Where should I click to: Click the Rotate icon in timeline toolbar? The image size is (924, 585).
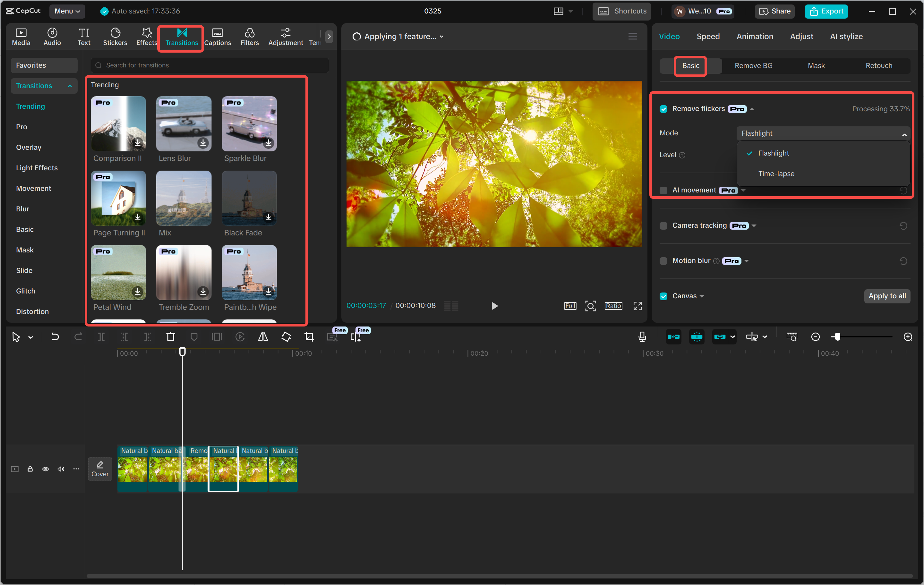point(286,337)
